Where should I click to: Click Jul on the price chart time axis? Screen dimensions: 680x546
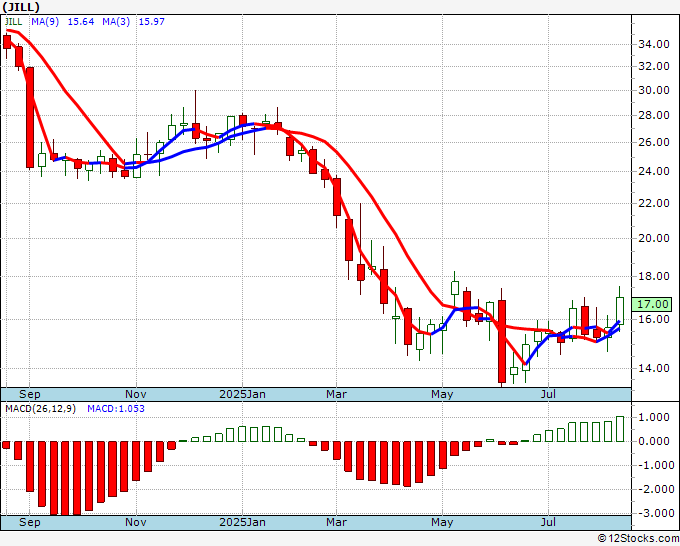[549, 395]
